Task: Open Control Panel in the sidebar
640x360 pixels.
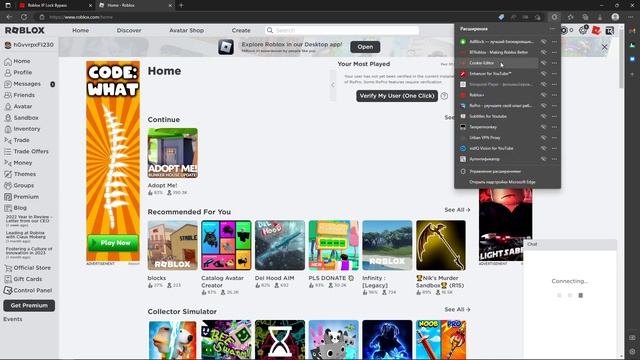Action: coord(28,291)
